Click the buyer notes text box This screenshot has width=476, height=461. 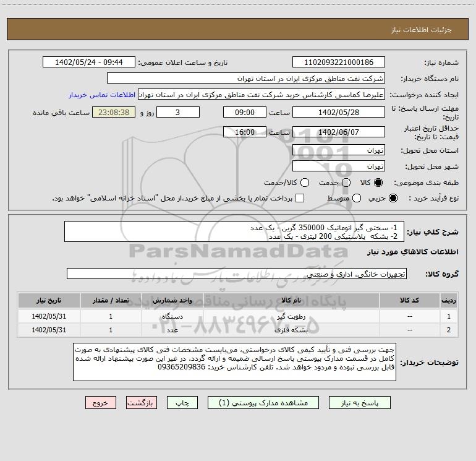[235, 362]
